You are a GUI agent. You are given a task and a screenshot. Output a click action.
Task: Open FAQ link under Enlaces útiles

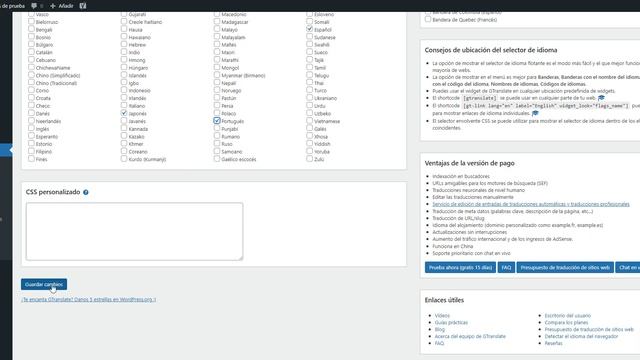439,343
